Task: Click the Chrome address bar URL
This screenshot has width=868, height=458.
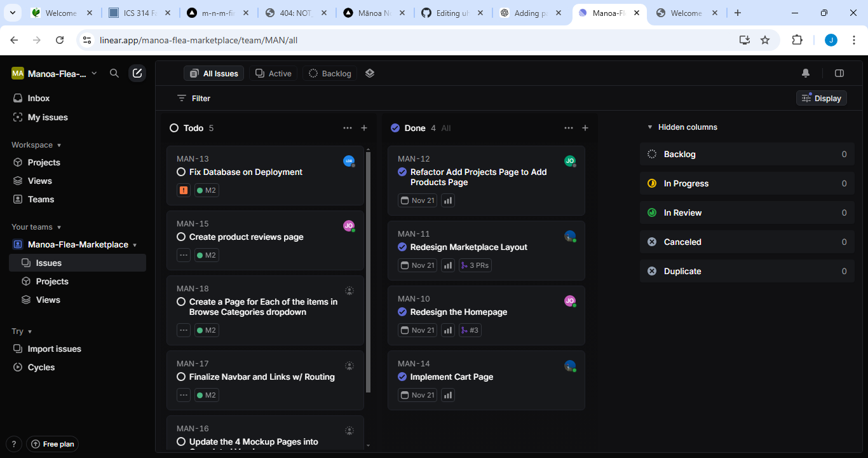Action: coord(198,40)
